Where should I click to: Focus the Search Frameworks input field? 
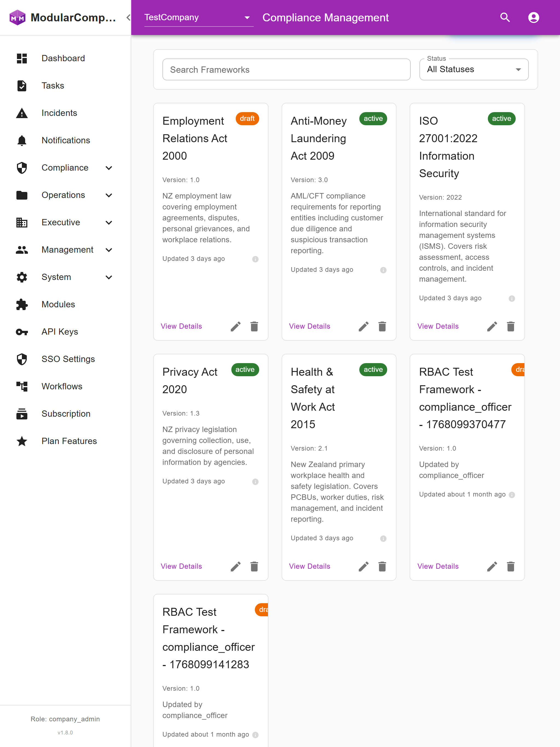[x=286, y=69]
